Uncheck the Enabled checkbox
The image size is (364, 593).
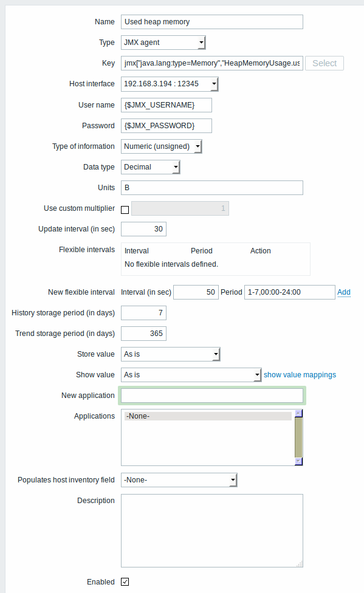point(125,581)
